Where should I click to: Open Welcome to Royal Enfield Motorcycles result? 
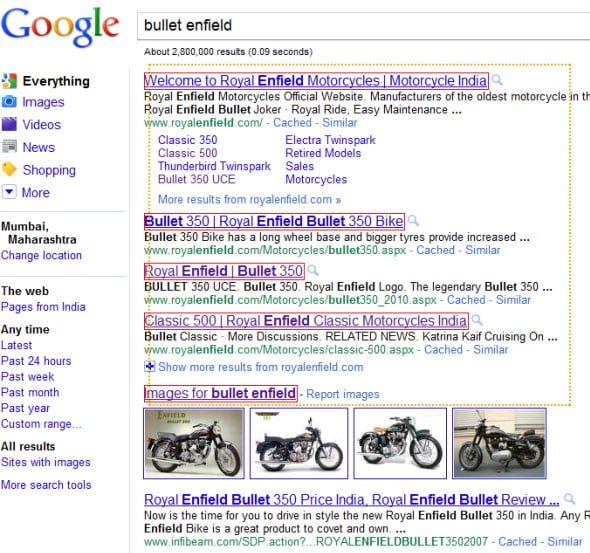tap(316, 81)
